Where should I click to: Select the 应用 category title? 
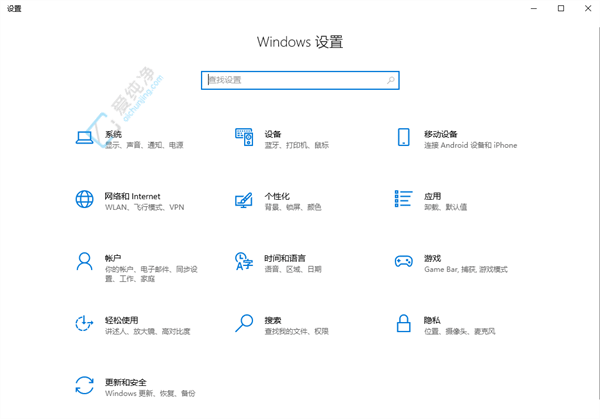tap(432, 196)
